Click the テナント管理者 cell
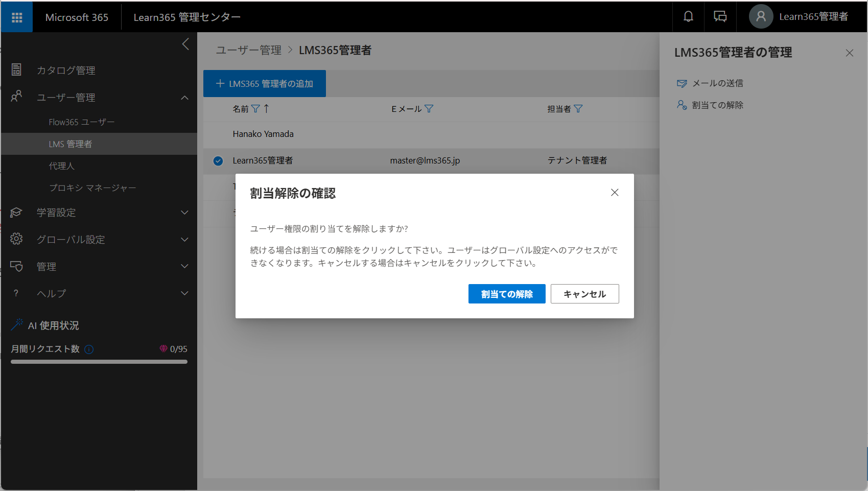Image resolution: width=868 pixels, height=491 pixels. click(577, 160)
